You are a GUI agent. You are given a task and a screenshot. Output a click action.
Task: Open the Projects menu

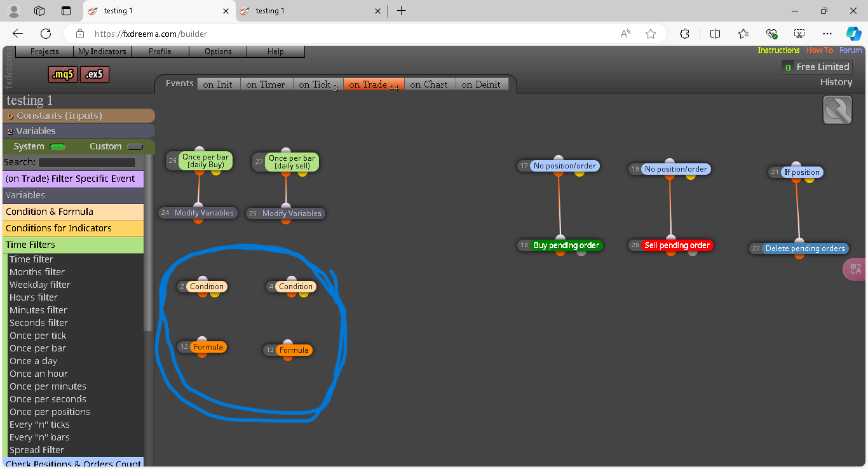(44, 51)
